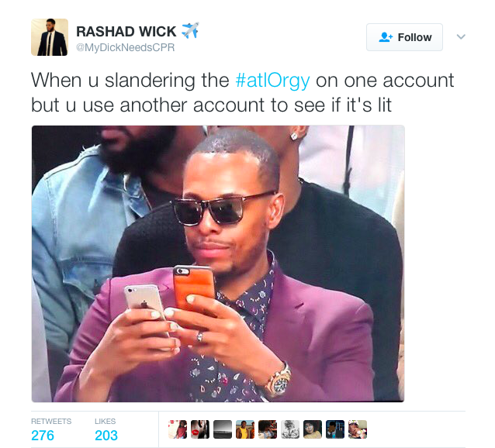495x448 pixels.
Task: Click the RASHAD WICK display name
Action: coord(126,32)
